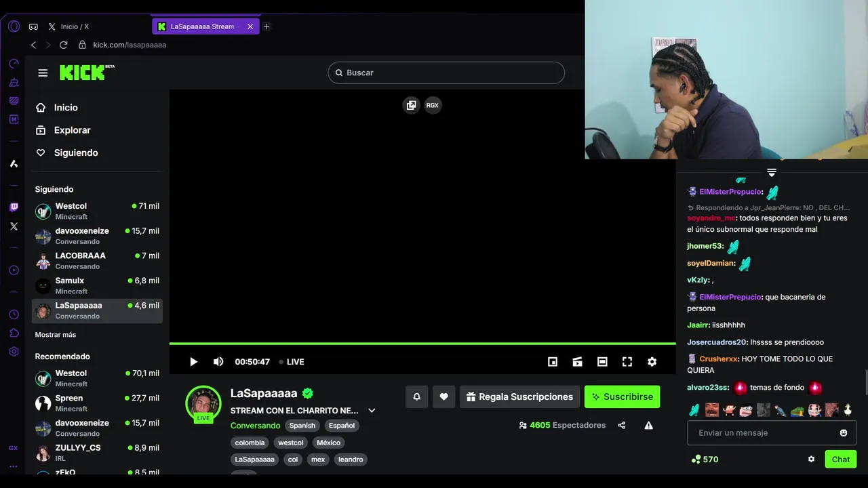Open history clock icon in browser sidebar
868x488 pixels.
(14, 314)
